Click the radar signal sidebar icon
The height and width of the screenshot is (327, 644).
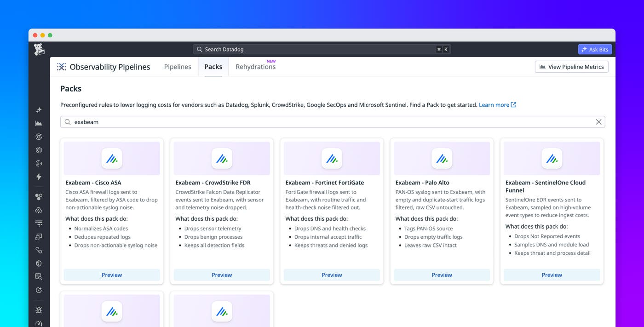(x=39, y=163)
